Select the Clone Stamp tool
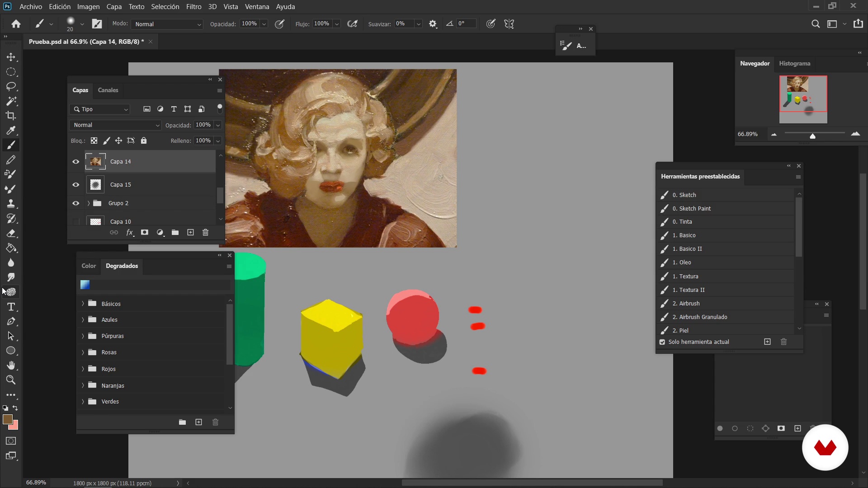 [11, 204]
